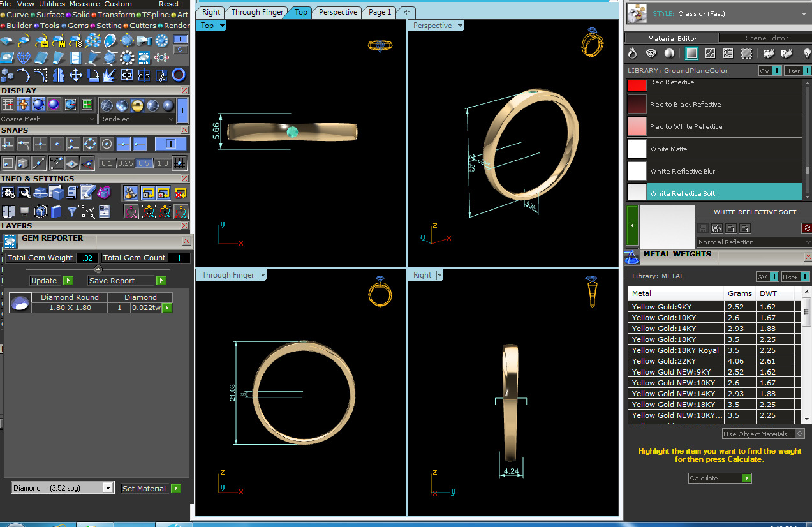
Task: Select the Red to White Reflective swatch
Action: [637, 126]
